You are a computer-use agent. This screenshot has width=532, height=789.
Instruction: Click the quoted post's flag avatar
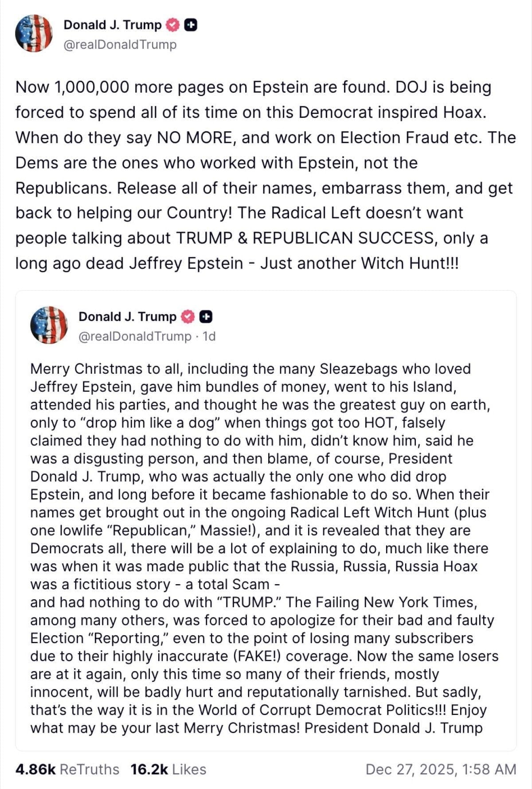pyautogui.click(x=49, y=325)
